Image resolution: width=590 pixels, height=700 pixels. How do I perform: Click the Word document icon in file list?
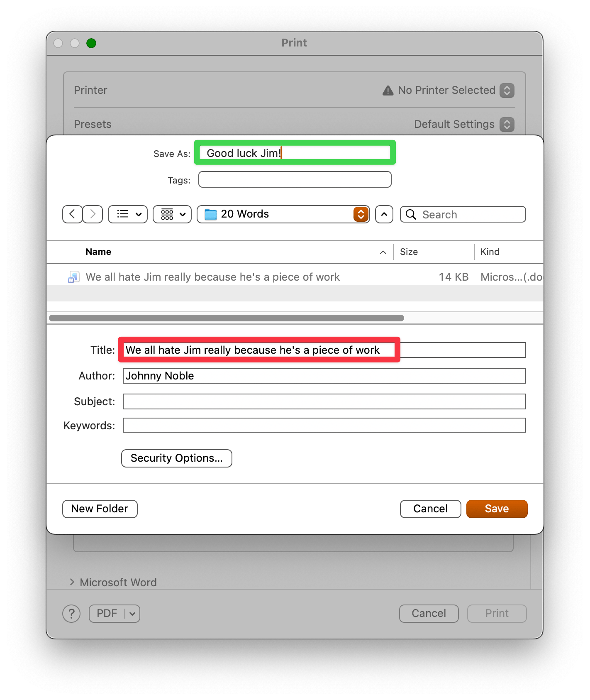[74, 277]
